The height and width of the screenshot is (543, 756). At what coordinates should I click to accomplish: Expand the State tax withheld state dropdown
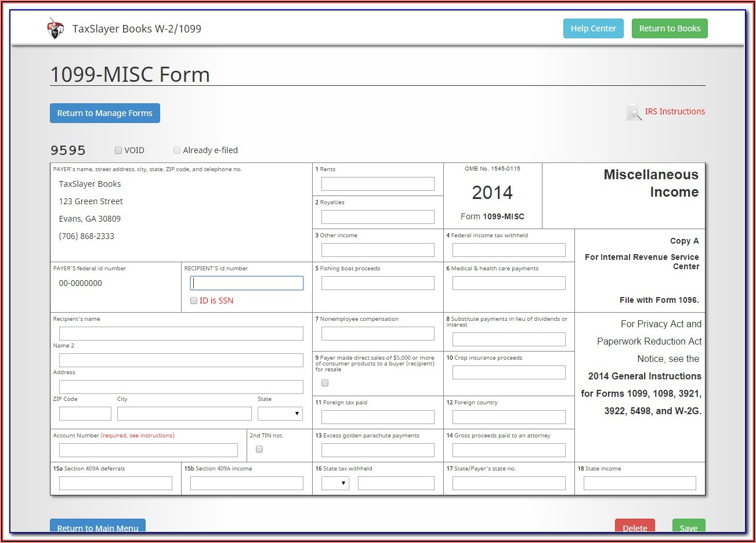point(335,483)
